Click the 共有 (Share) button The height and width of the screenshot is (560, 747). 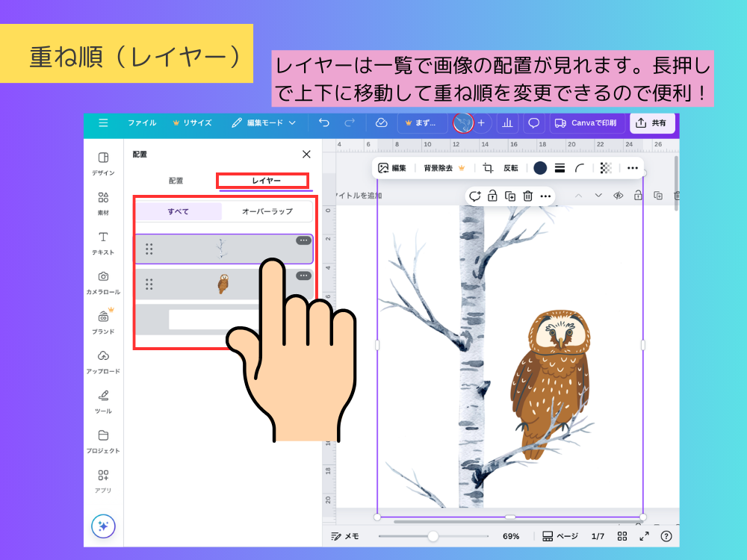click(x=652, y=123)
